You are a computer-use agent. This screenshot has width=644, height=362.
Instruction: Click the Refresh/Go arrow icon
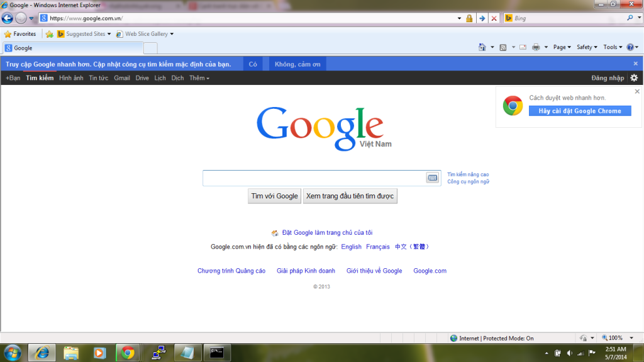[482, 18]
